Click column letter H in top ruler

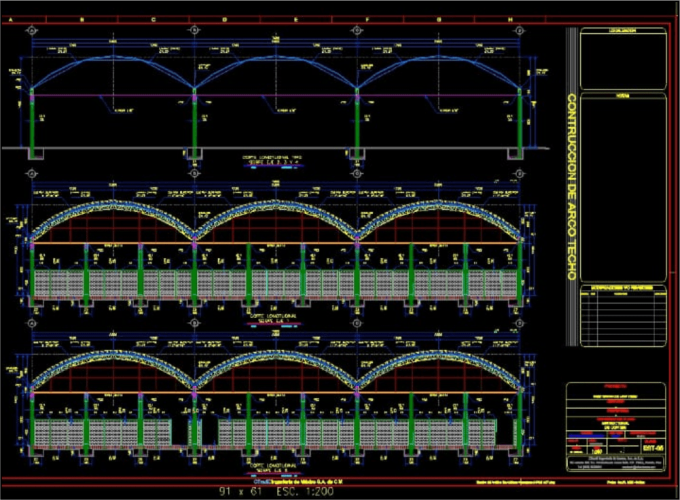pyautogui.click(x=510, y=19)
